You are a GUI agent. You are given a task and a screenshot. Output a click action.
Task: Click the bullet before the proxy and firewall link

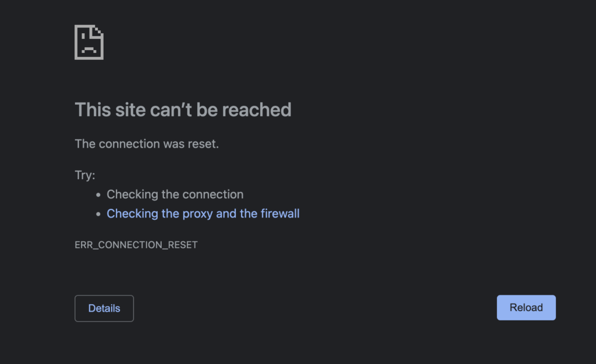tap(98, 214)
